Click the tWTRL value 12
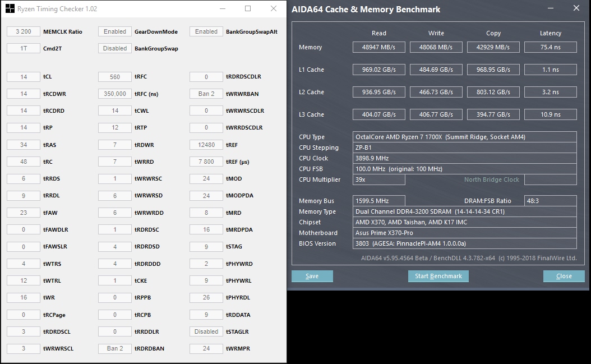The height and width of the screenshot is (364, 591). (24, 280)
